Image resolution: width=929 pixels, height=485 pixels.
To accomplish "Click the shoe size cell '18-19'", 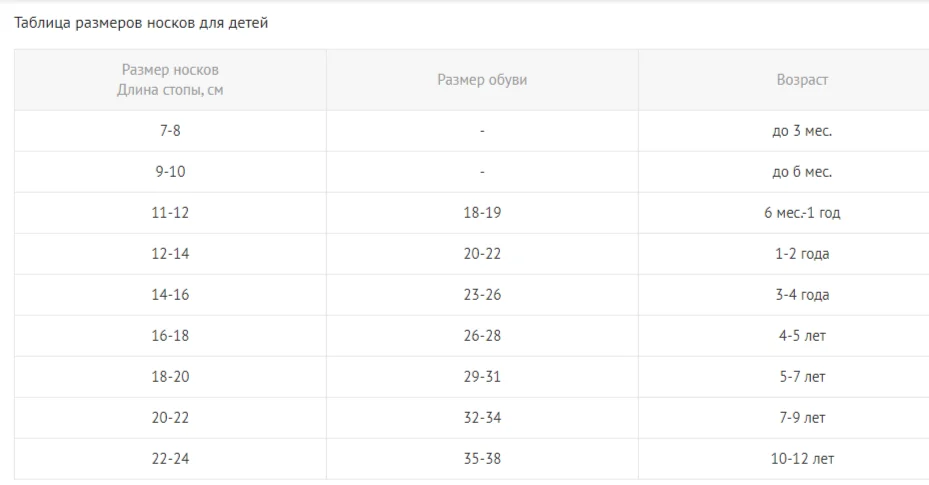I will 482,213.
